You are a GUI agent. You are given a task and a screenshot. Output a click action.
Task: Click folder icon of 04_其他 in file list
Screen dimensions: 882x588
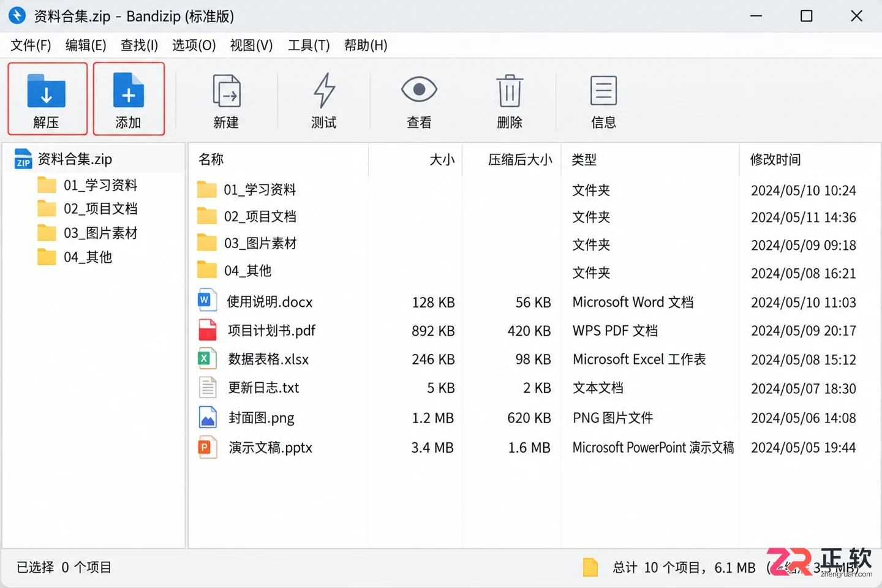click(x=207, y=269)
